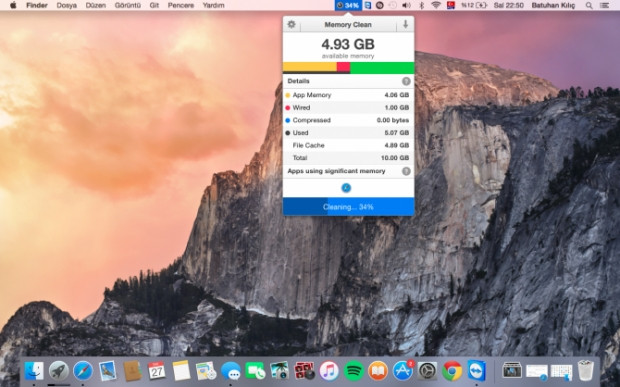
Task: Open Calendar from the Dock
Action: click(x=157, y=371)
